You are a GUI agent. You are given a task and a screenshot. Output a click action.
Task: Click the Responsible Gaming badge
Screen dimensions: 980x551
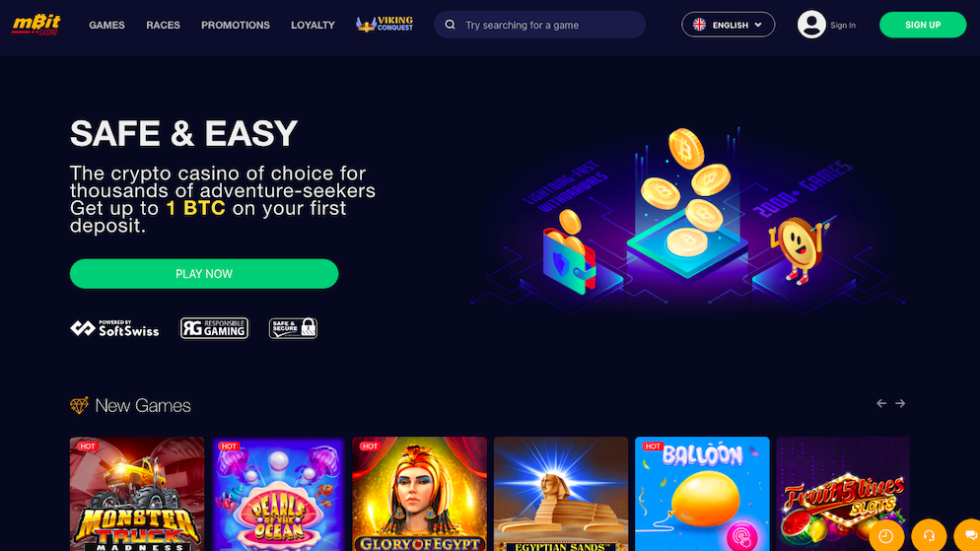(x=214, y=328)
